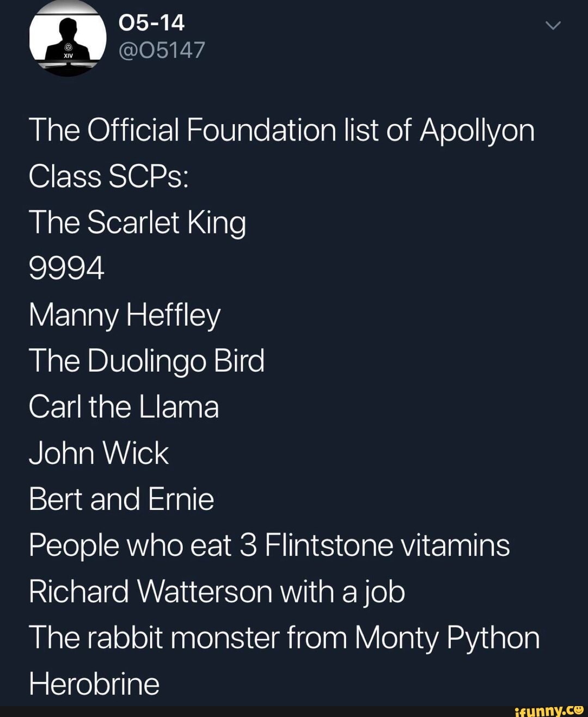
Task: Collapse the tweet via the top-right arrow
Action: (552, 25)
